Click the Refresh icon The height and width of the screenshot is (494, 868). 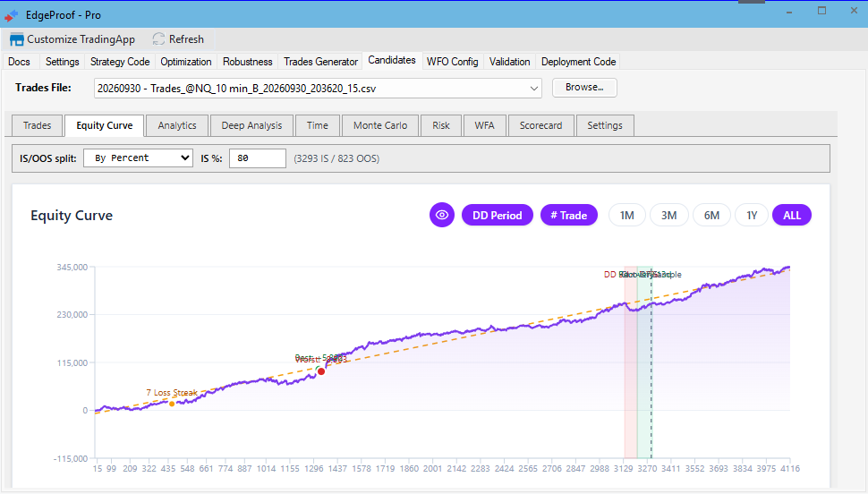click(x=159, y=39)
